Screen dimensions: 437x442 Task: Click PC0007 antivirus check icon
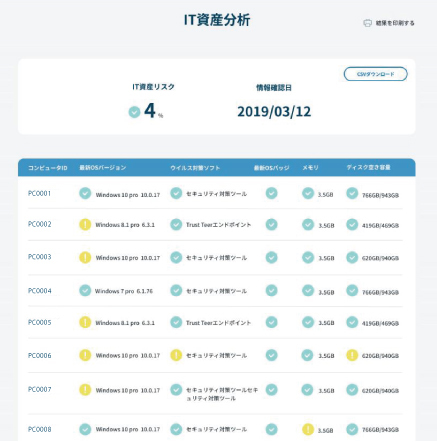(x=176, y=390)
